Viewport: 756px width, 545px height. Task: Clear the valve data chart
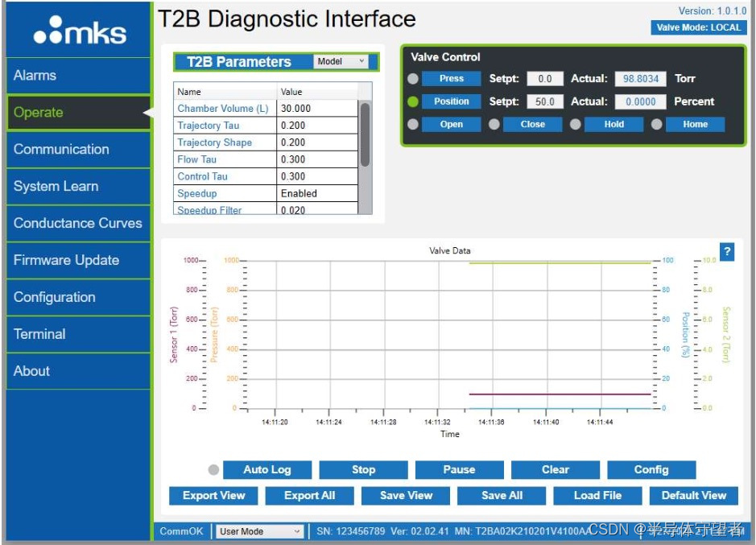(x=555, y=470)
